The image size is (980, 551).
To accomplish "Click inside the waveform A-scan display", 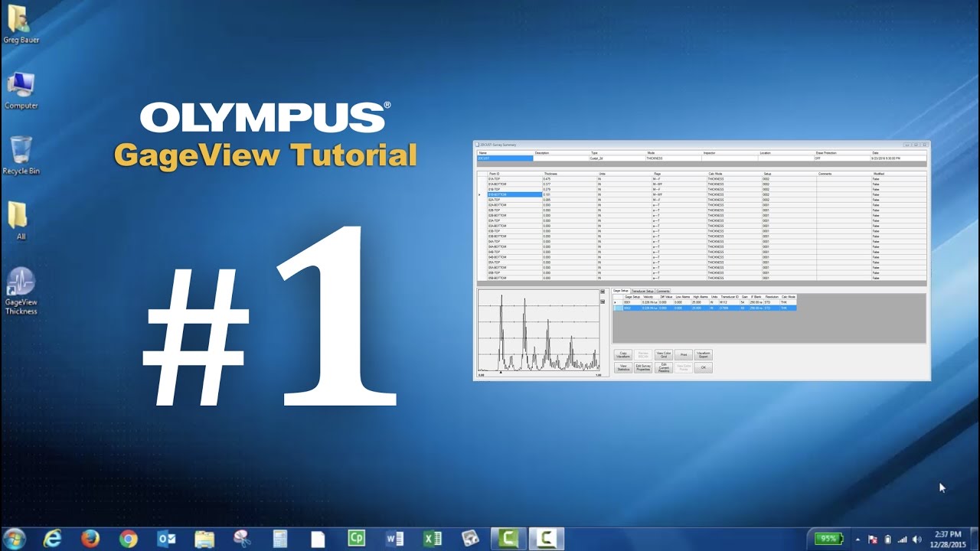I will [537, 331].
